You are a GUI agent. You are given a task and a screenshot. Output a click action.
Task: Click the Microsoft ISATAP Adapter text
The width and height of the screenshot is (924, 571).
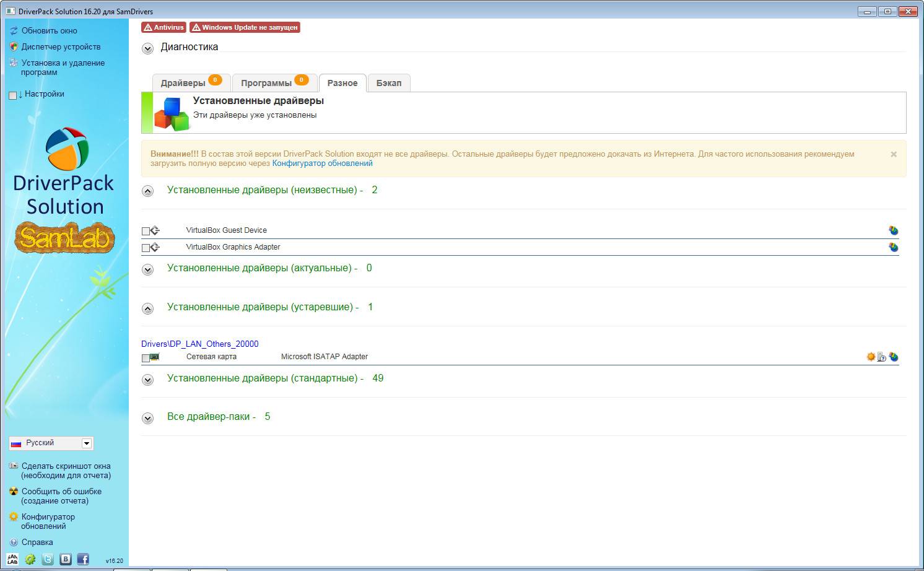point(325,357)
